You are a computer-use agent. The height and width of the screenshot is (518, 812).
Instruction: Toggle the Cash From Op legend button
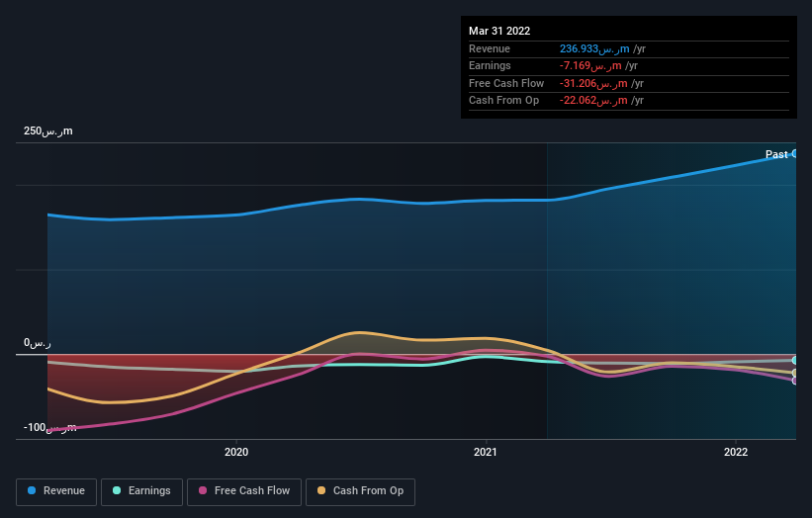(360, 491)
